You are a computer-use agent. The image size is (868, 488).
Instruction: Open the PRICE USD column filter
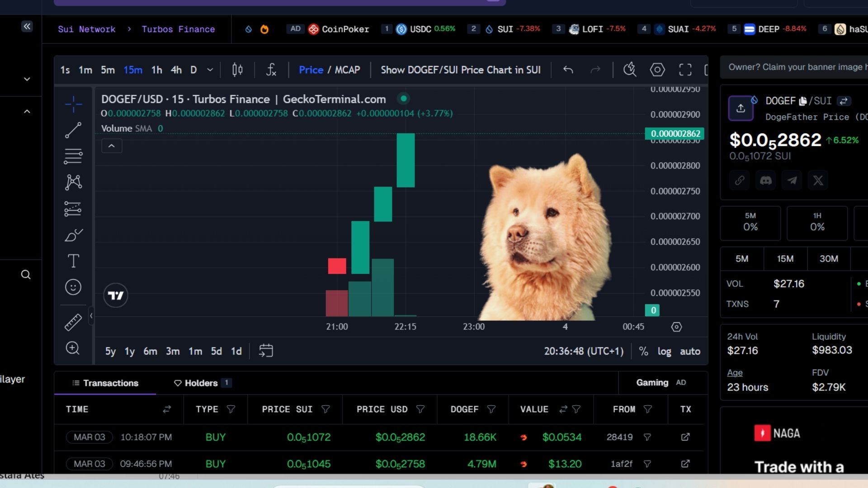pyautogui.click(x=420, y=409)
